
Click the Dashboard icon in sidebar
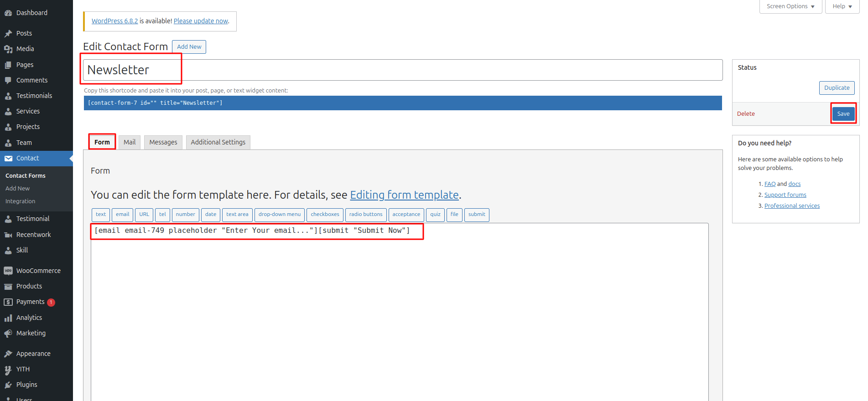coord(8,13)
